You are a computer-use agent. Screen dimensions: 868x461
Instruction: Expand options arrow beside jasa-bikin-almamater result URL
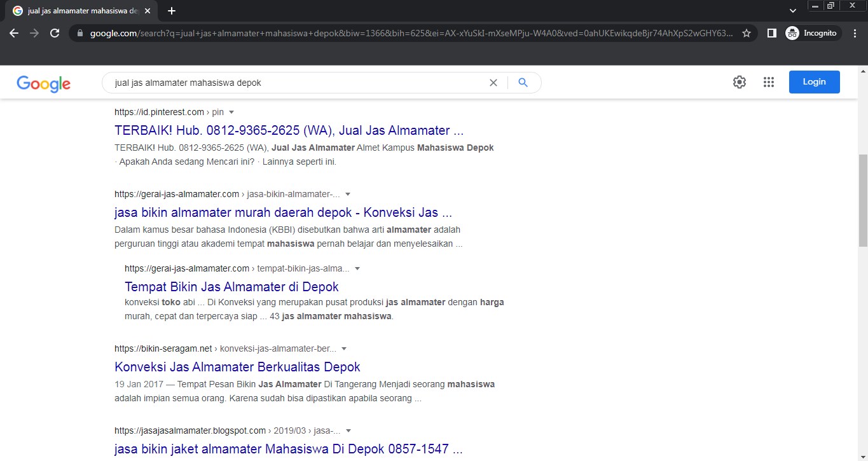pos(348,194)
